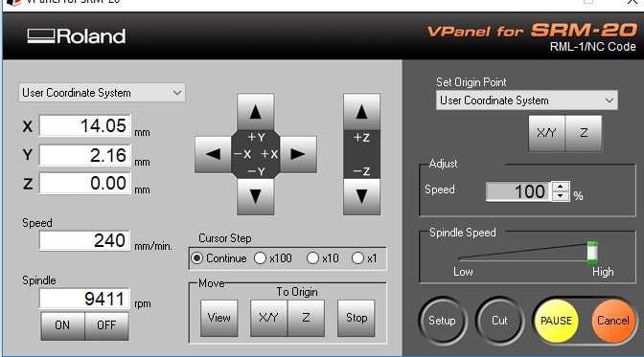Viewport: 644px width, 357px height.
Task: Pause the cutting job
Action: pos(556,321)
